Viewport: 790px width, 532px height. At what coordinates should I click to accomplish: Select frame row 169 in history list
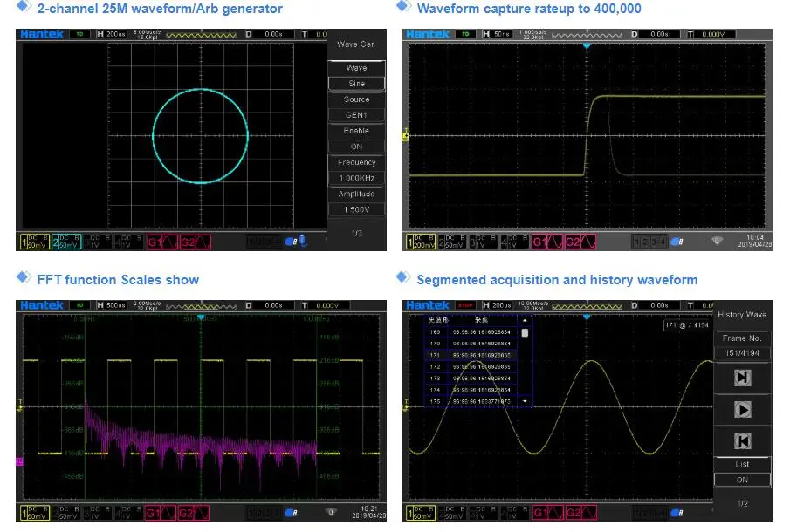click(472, 332)
